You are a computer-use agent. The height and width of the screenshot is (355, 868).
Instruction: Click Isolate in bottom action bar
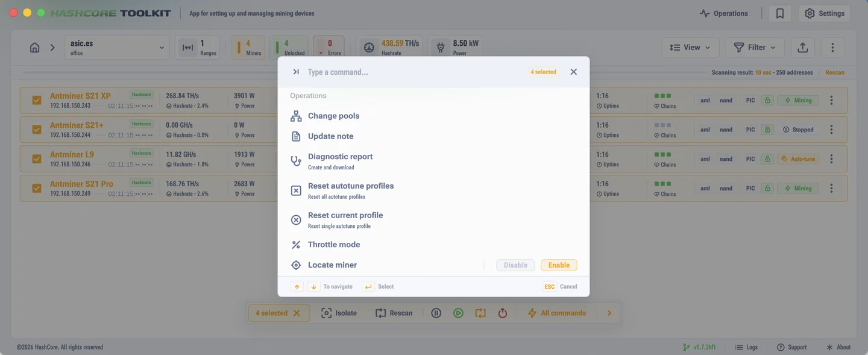(339, 313)
